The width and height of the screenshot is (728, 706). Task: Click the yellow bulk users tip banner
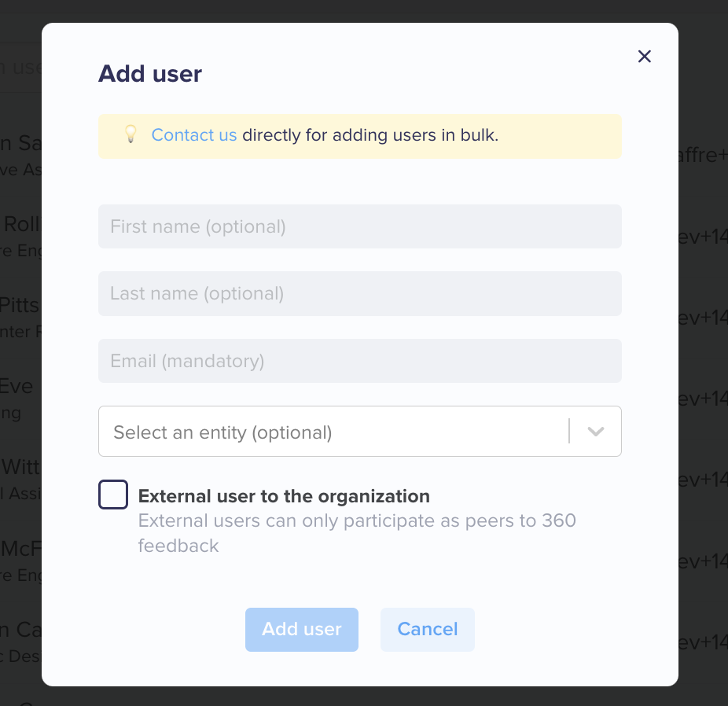360,136
